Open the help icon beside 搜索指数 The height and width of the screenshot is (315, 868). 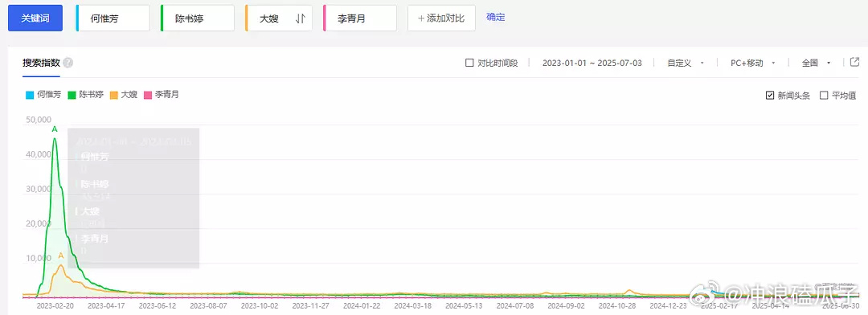(x=68, y=63)
